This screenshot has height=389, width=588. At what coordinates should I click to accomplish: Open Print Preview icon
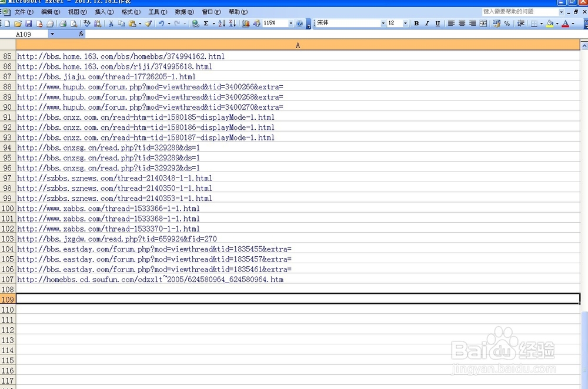pyautogui.click(x=74, y=24)
